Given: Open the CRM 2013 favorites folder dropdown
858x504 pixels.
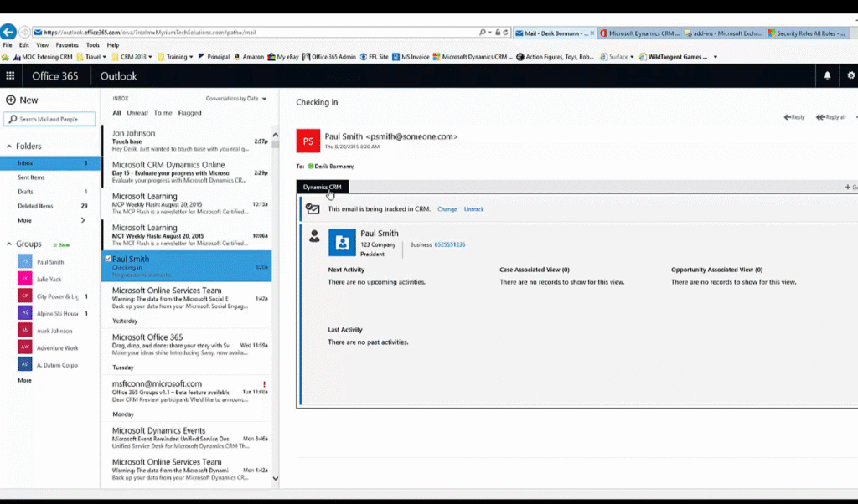Looking at the screenshot, I should (132, 57).
